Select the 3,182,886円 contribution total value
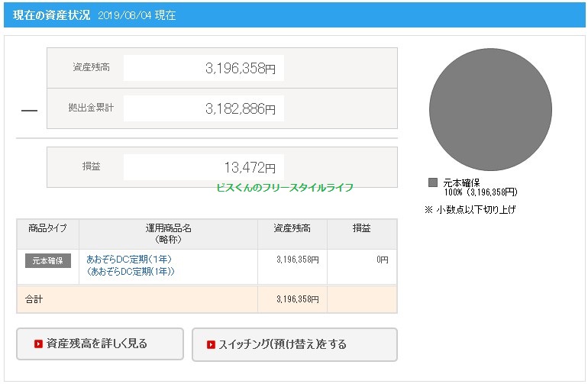588x384 pixels. (x=241, y=108)
